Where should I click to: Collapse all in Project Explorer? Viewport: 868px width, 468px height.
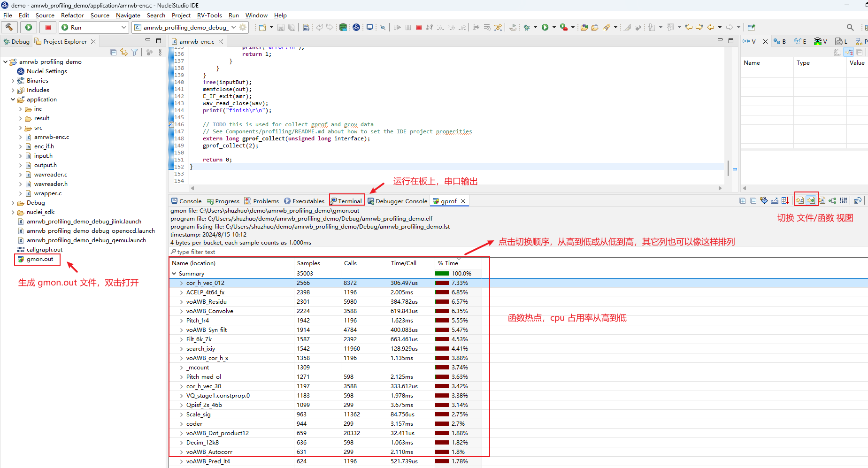tap(113, 52)
